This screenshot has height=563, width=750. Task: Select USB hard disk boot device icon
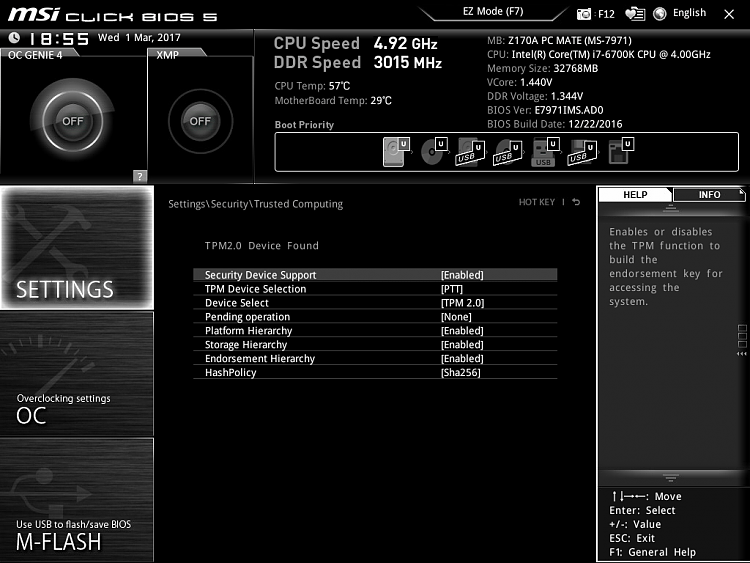click(x=471, y=152)
